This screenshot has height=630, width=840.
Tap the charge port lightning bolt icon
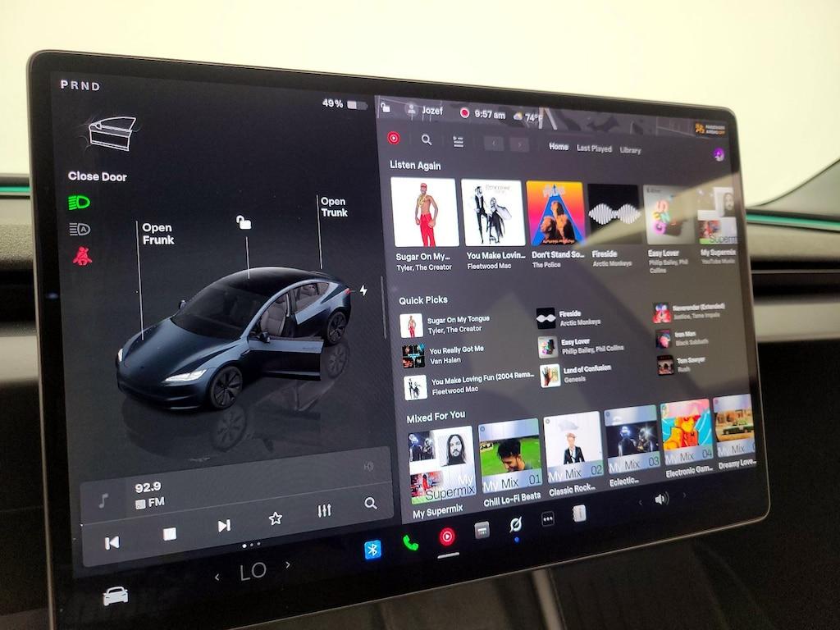tap(363, 290)
